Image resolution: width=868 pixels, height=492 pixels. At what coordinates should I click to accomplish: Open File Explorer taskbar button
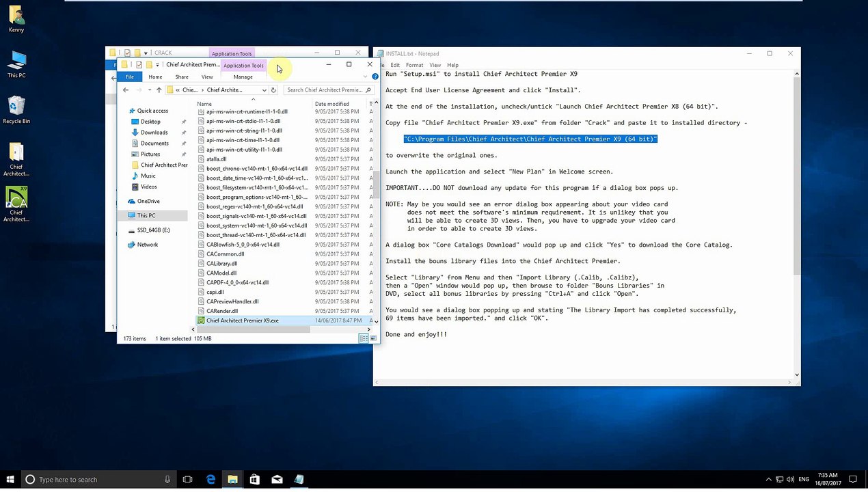click(232, 480)
